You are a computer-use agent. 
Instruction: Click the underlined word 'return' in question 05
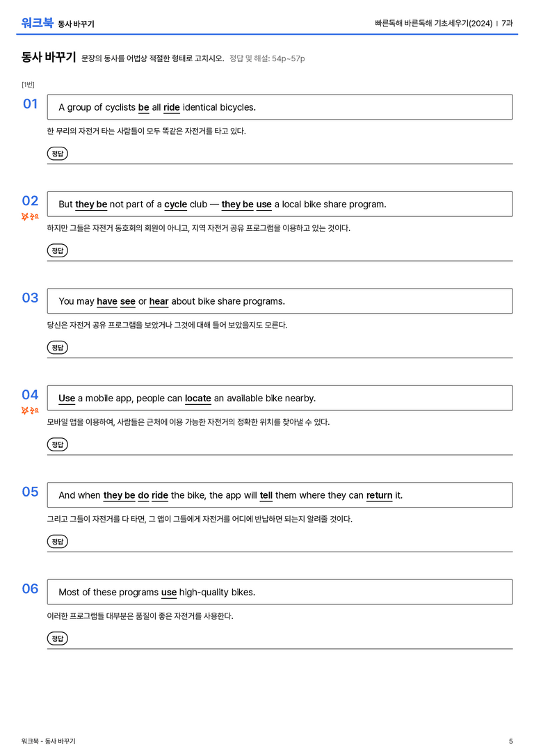point(380,495)
